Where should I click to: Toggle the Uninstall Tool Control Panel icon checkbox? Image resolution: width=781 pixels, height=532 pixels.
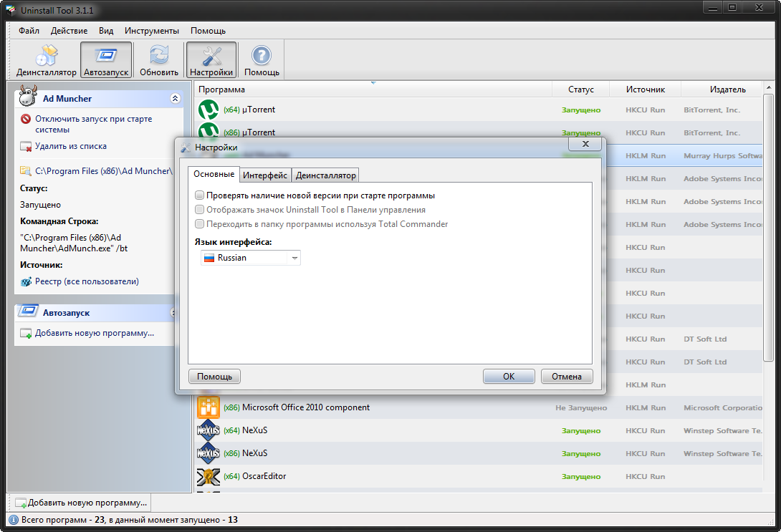pyautogui.click(x=199, y=210)
